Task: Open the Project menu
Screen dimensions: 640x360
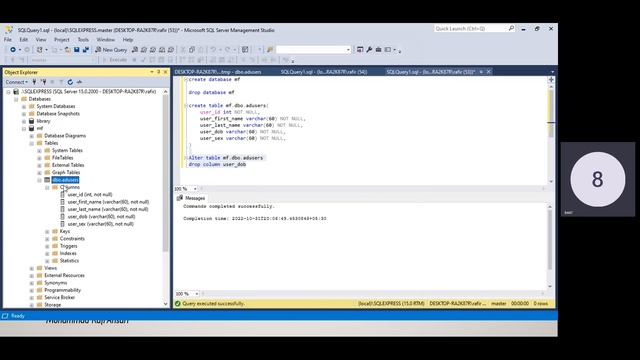Action: tap(62, 40)
